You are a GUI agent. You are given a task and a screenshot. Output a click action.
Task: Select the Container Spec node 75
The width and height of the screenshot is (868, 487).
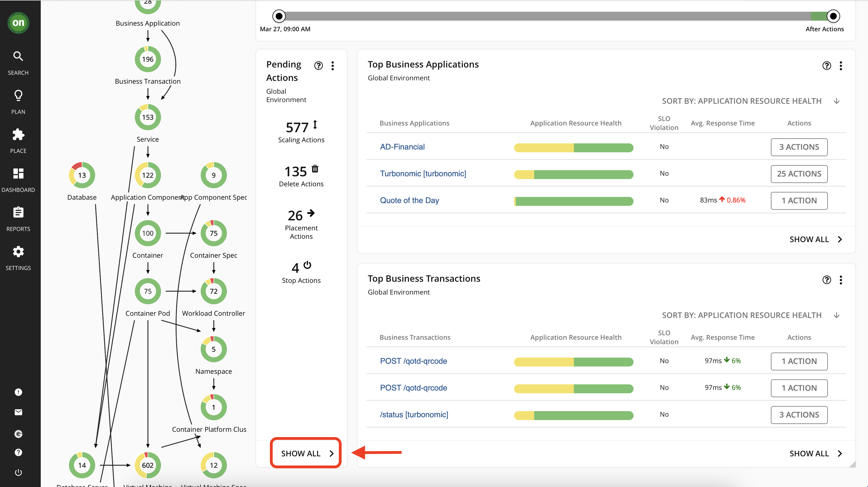point(214,233)
